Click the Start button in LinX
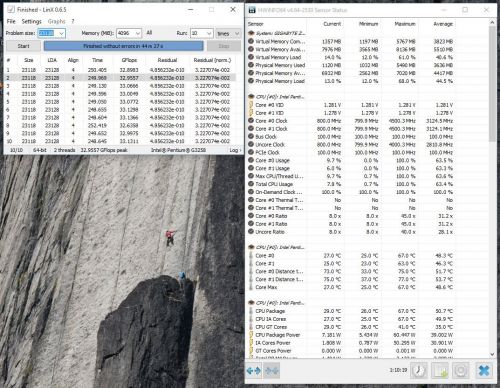500x388 pixels. tap(23, 46)
